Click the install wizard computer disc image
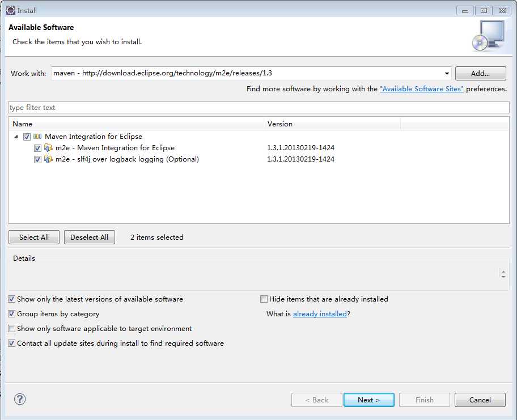517x420 pixels. (x=489, y=36)
